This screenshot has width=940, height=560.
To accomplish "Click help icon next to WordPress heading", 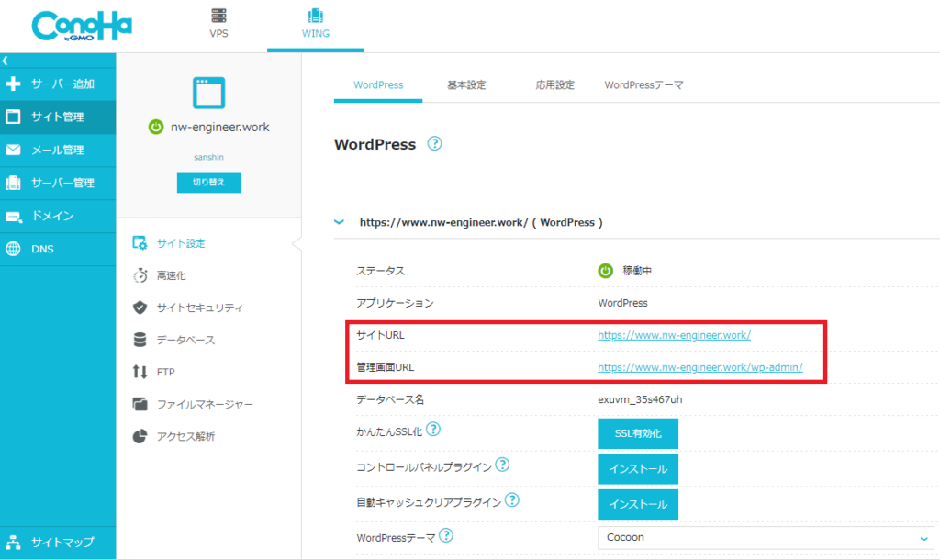I will tap(434, 144).
